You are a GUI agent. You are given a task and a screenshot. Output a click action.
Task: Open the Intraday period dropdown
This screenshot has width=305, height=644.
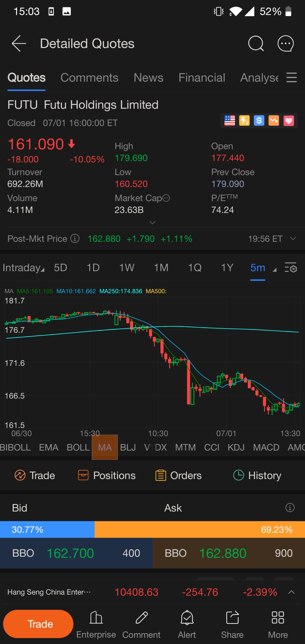24,267
